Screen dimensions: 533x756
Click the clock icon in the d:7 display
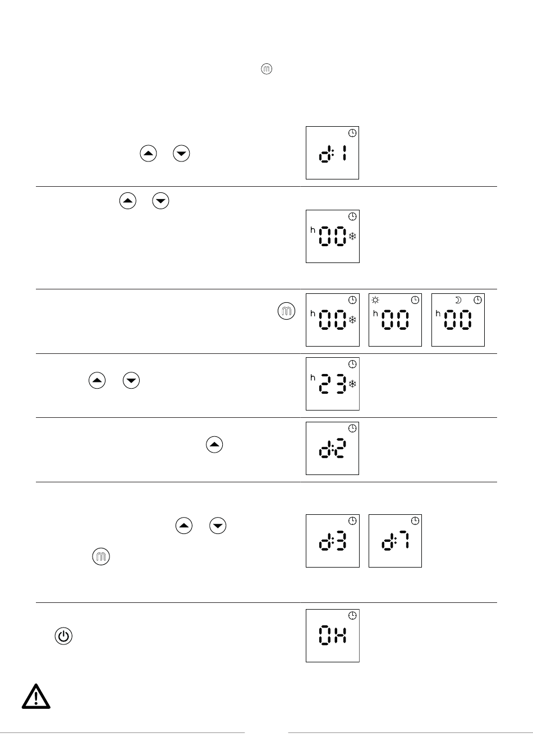(415, 521)
